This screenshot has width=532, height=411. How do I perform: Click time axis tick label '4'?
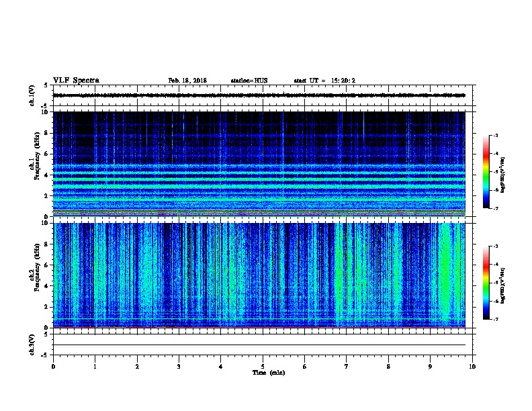[221, 367]
